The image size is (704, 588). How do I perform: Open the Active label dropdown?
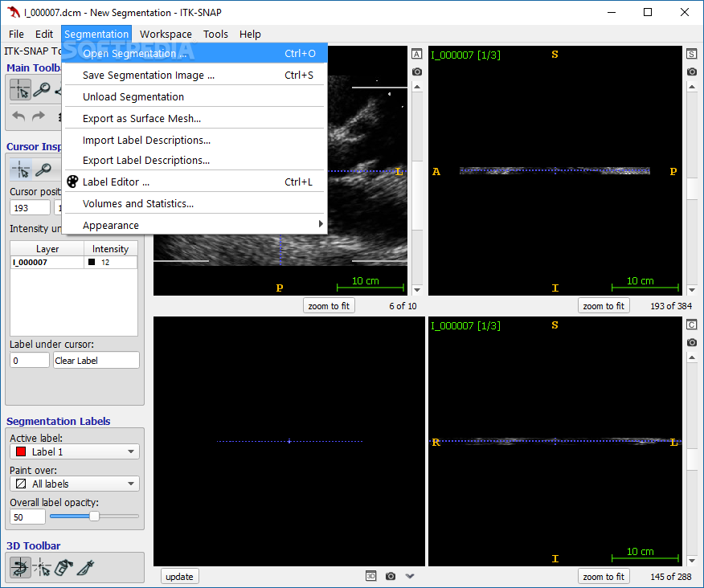75,451
